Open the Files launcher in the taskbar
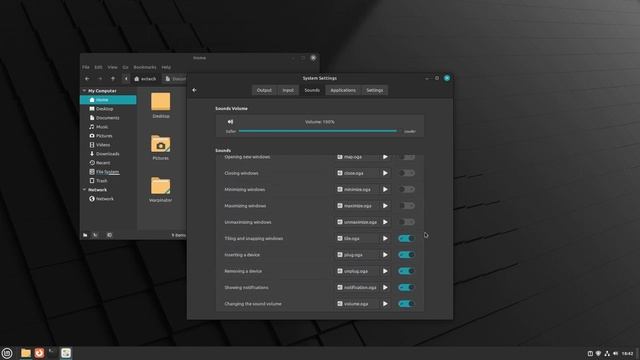Viewport: 640px width, 360px height. point(26,353)
